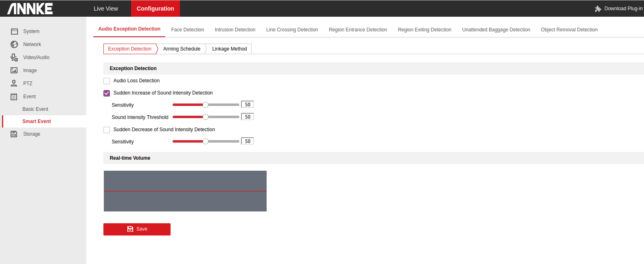Adjust Sudden Decrease Sensitivity slider handle
644x264 pixels.
pyautogui.click(x=206, y=141)
